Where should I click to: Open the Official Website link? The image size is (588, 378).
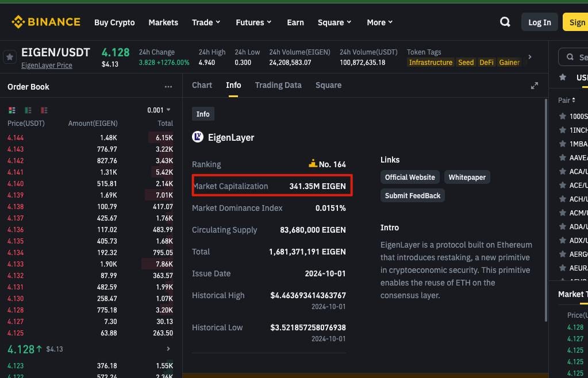click(410, 177)
